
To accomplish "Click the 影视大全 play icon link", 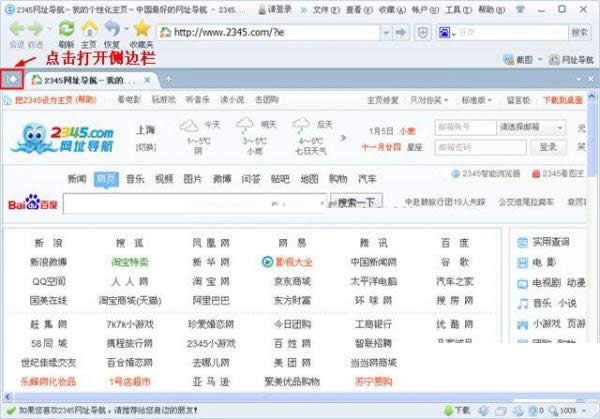I will point(267,262).
